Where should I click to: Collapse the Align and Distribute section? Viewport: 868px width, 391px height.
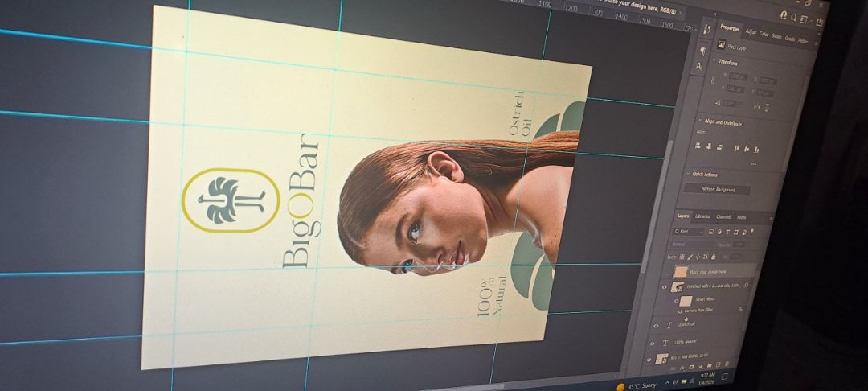700,120
